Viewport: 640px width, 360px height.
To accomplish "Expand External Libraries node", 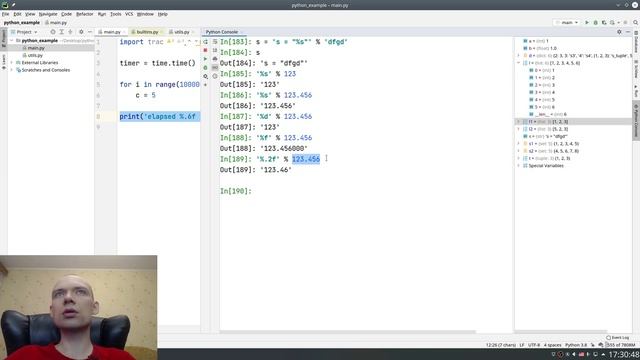I will point(12,63).
